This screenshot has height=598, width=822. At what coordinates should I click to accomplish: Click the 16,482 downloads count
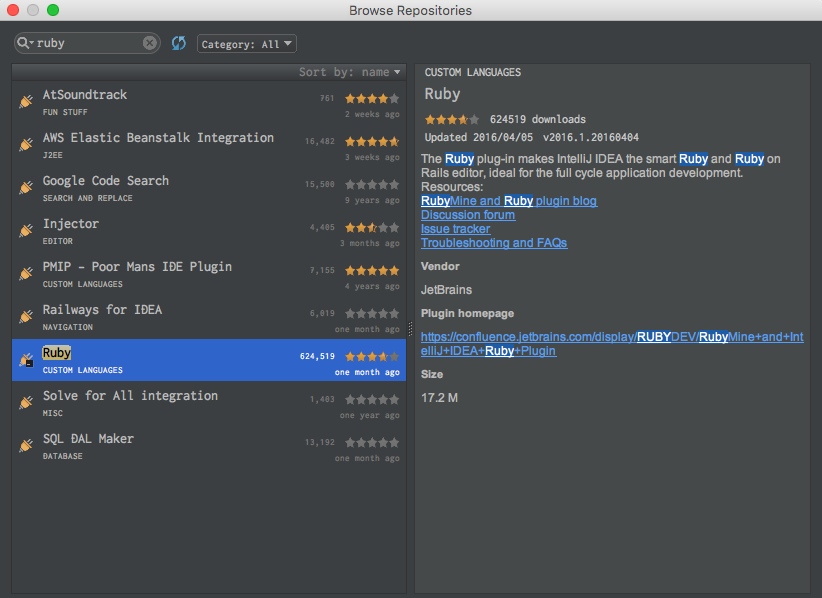click(x=320, y=141)
